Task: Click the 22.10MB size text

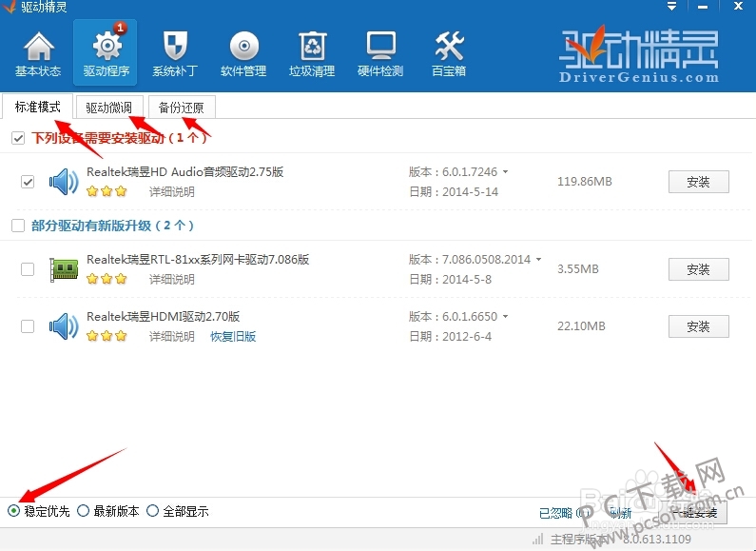Action: [581, 326]
